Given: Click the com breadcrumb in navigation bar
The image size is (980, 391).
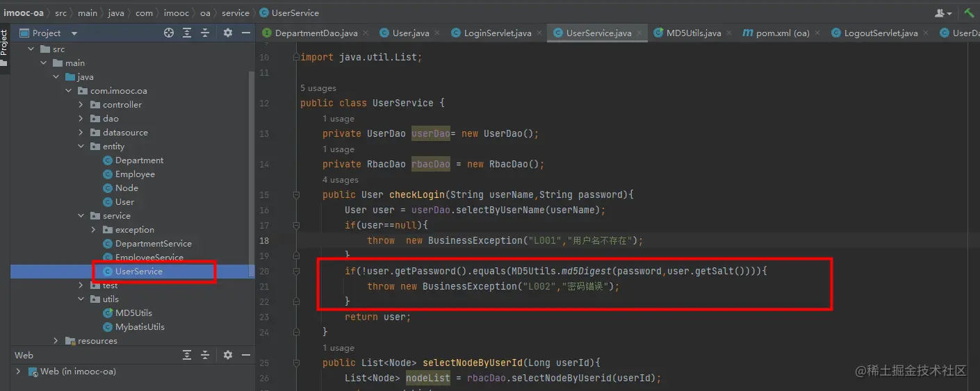Looking at the screenshot, I should pyautogui.click(x=145, y=13).
